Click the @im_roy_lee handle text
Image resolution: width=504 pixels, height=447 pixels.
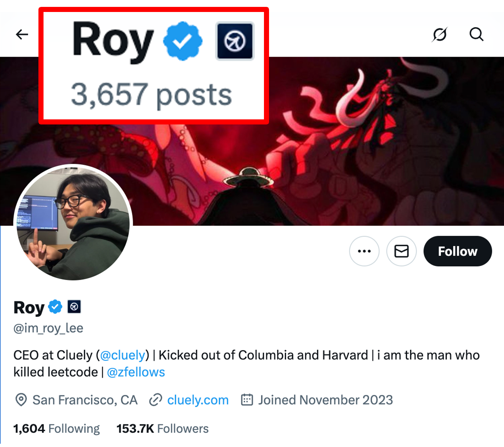point(49,328)
